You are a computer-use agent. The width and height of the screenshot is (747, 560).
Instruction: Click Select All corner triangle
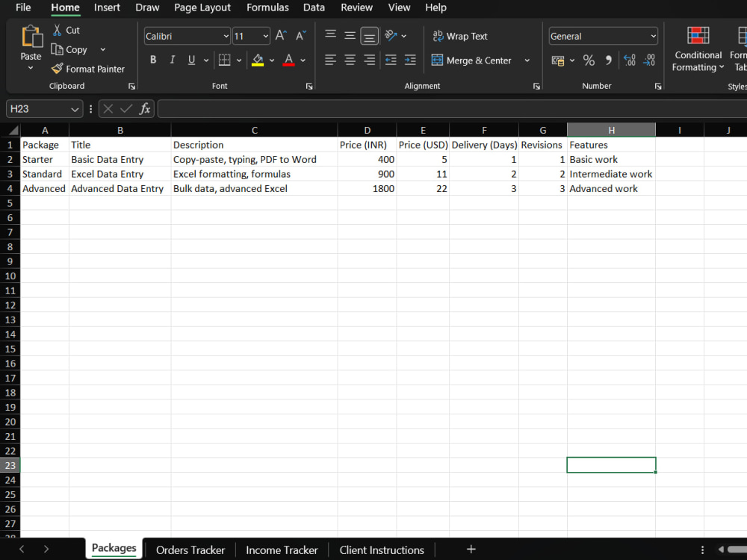pos(13,130)
